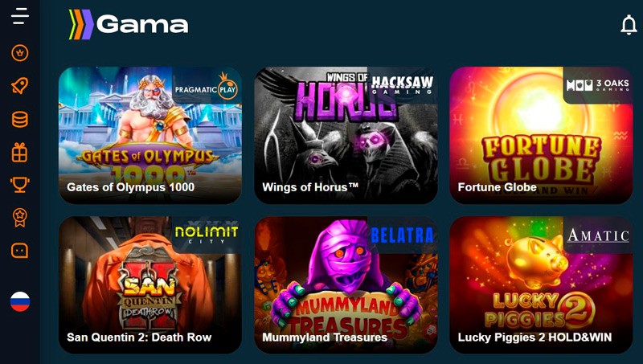The image size is (643, 364).
Task: Launch Wings of Horus game tile
Action: (x=346, y=135)
